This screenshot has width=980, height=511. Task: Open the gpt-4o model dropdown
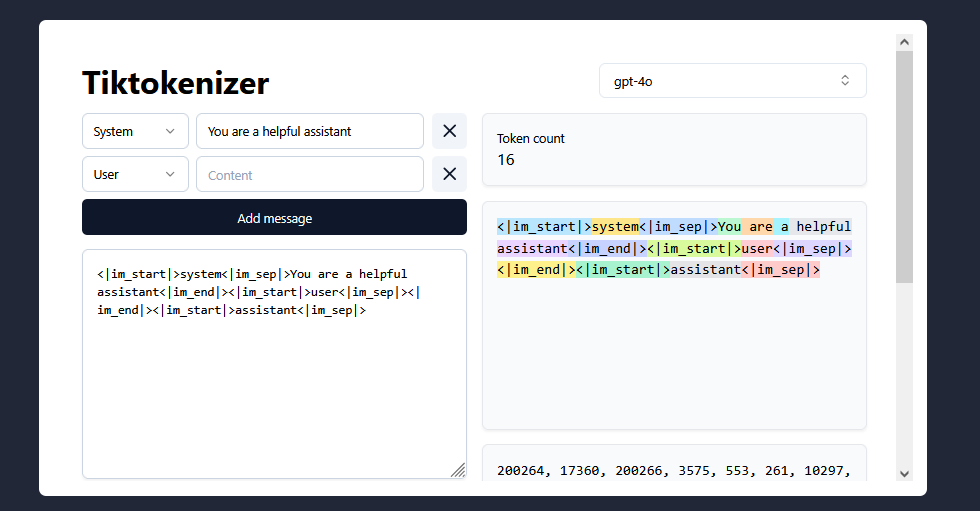click(732, 81)
